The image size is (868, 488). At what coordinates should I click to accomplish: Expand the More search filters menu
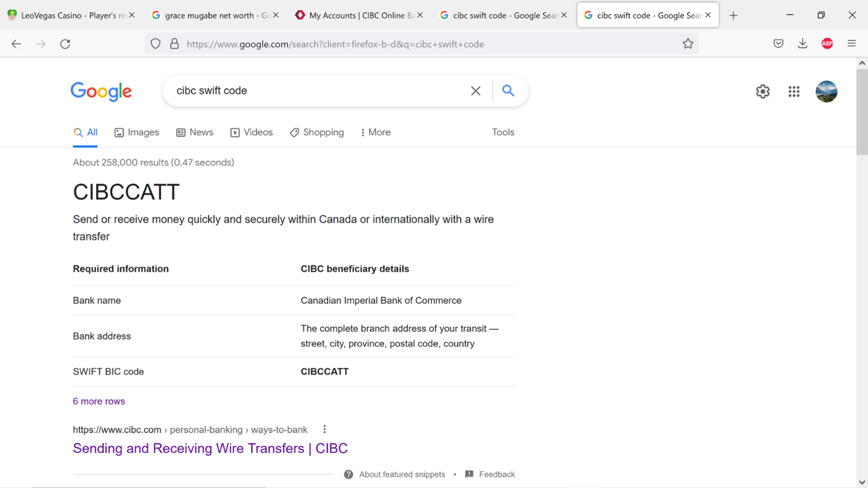coord(375,132)
